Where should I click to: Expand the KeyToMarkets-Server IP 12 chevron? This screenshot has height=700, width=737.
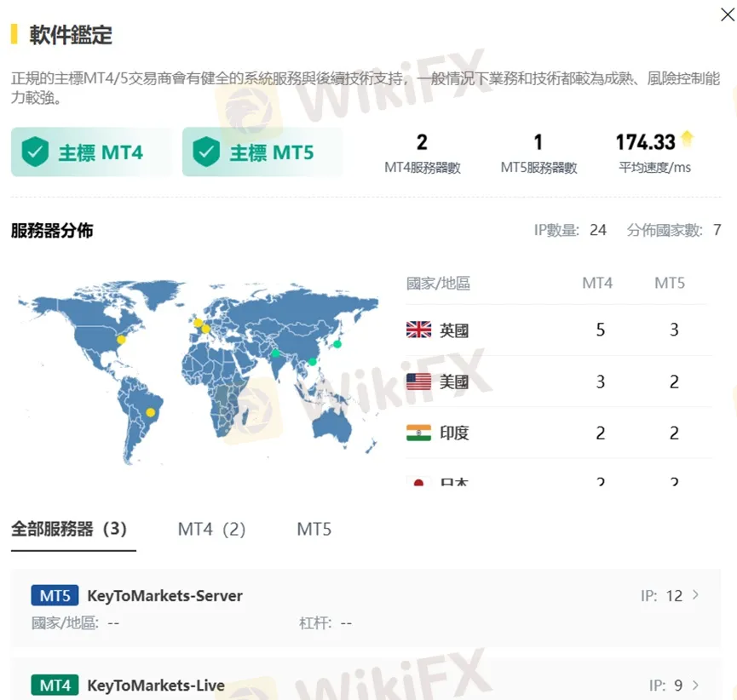695,594
